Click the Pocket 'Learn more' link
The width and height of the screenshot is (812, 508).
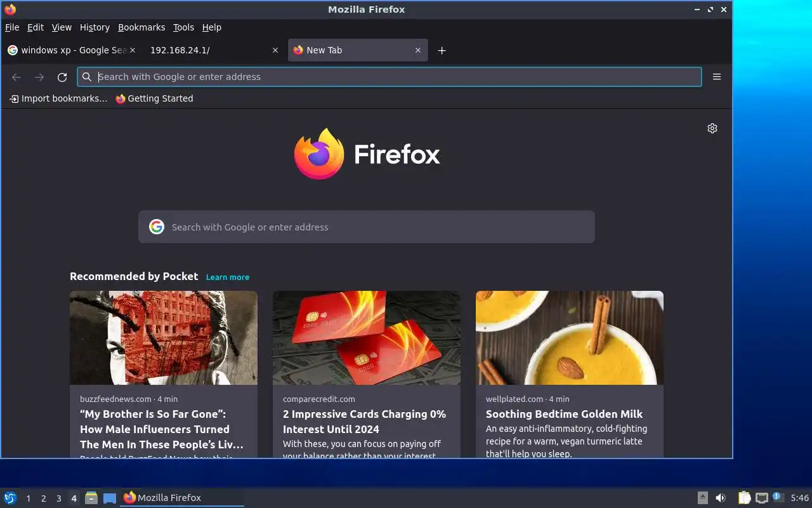(228, 277)
